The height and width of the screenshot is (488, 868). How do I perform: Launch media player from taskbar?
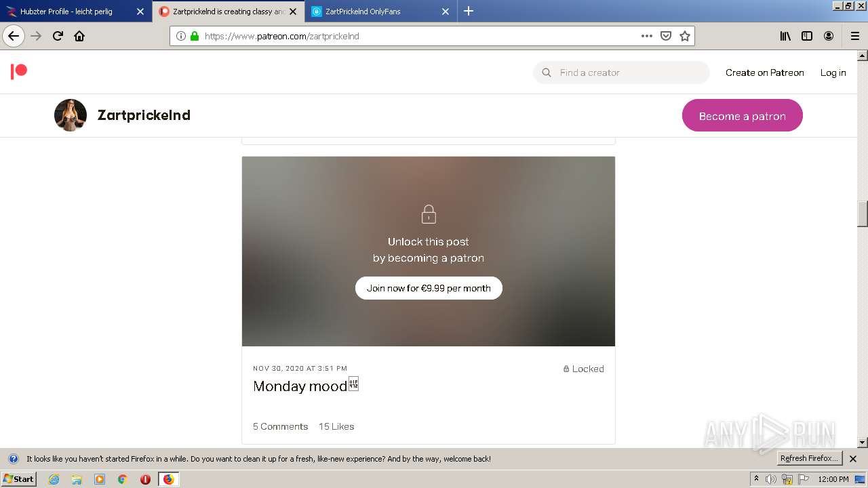coord(100,479)
